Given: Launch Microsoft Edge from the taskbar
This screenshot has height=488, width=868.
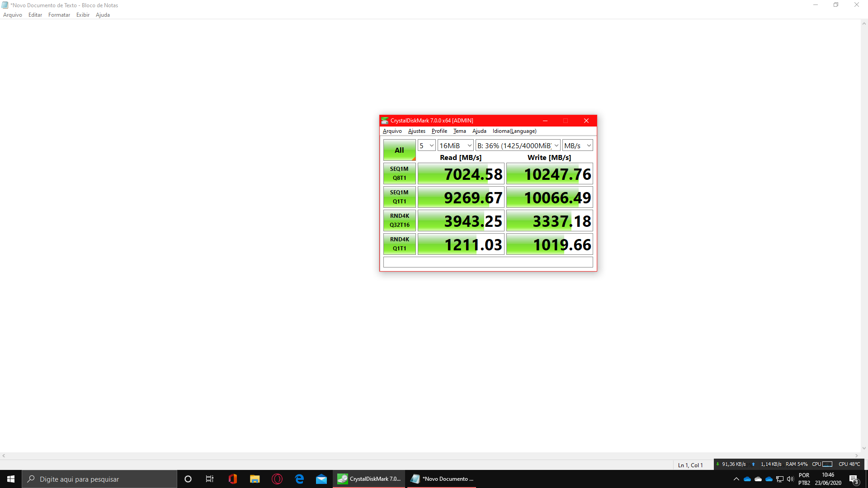Looking at the screenshot, I should point(299,479).
